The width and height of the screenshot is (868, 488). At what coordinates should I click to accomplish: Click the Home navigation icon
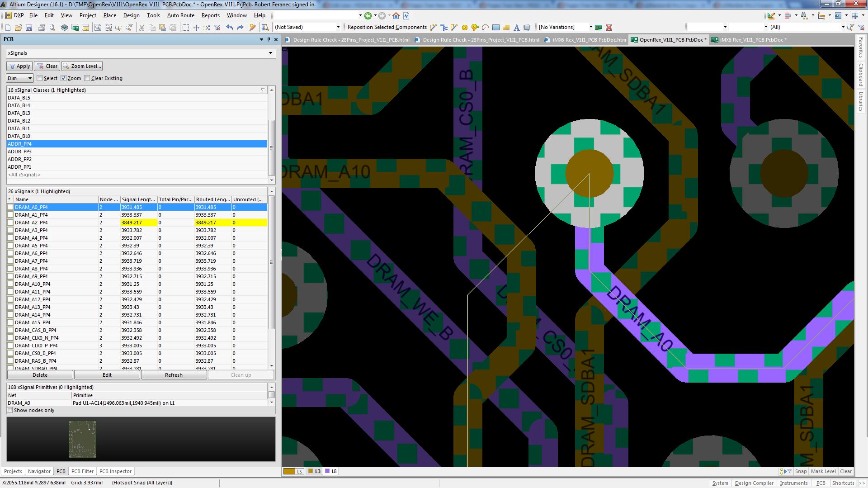point(396,16)
